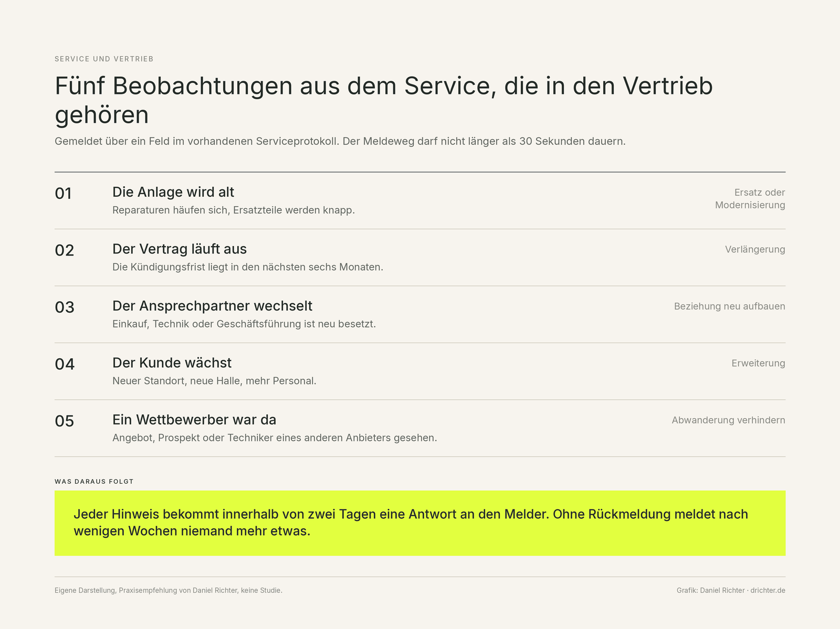Click the number '01'

pyautogui.click(x=63, y=194)
